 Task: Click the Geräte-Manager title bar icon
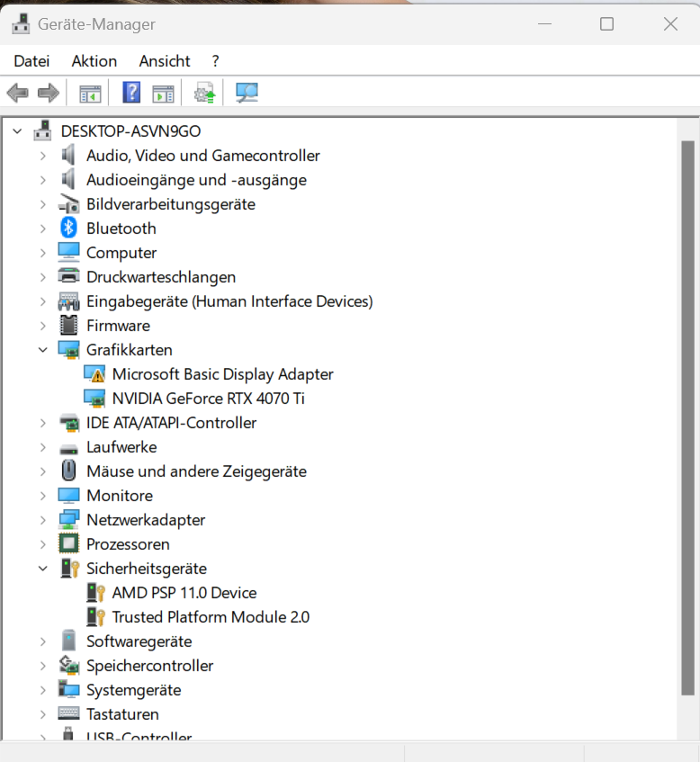point(21,23)
